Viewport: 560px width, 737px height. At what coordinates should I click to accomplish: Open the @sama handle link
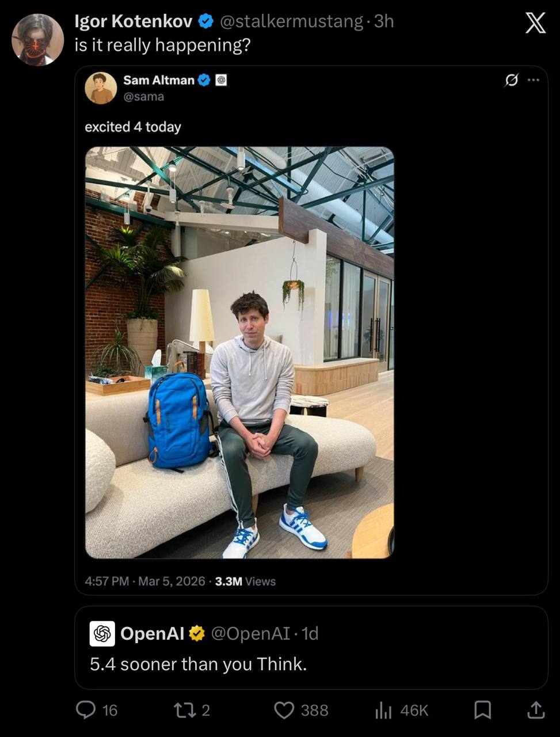point(144,97)
